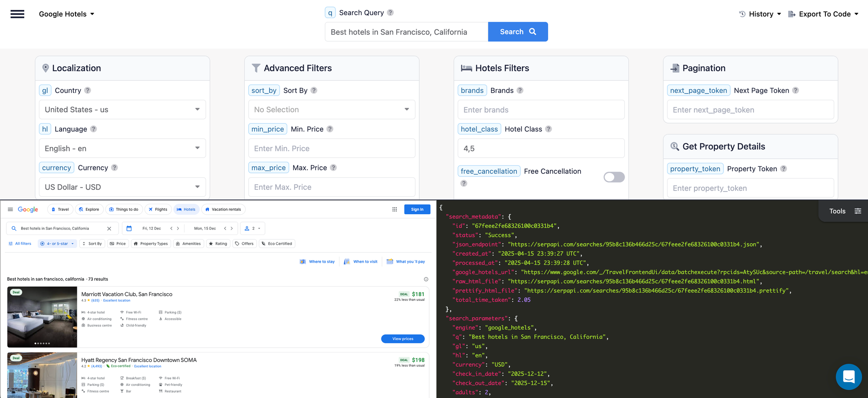
Task: Click the help icon next to Search Query
Action: (x=390, y=13)
